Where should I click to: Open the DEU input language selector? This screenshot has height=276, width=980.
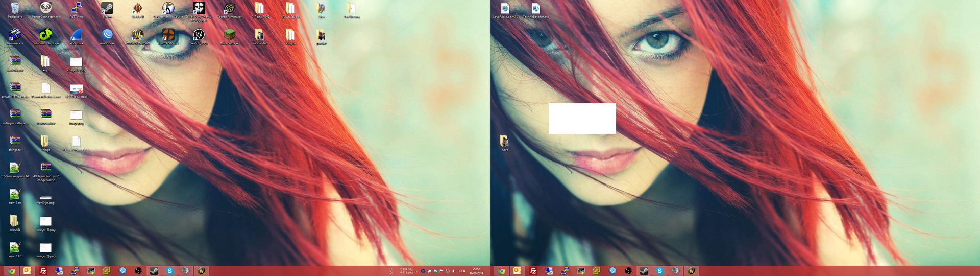pos(462,271)
